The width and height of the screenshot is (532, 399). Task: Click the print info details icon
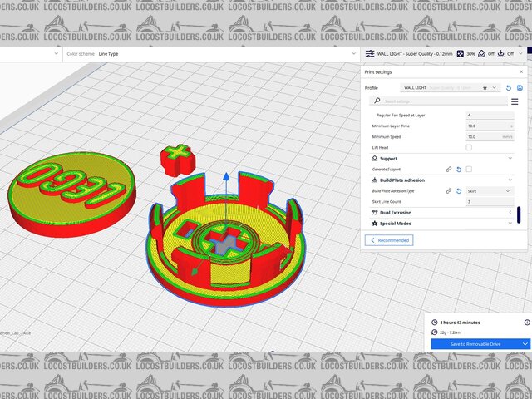526,322
